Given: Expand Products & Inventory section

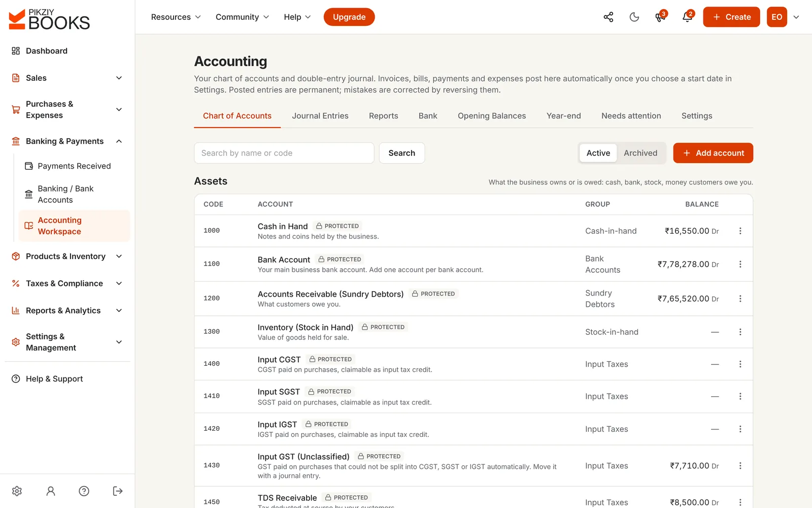Looking at the screenshot, I should [x=66, y=257].
